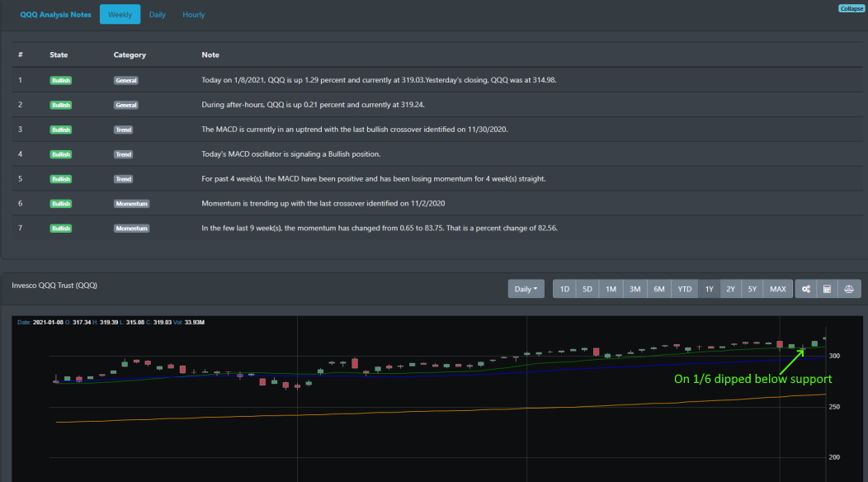Click the balance scale compare icon

(849, 289)
